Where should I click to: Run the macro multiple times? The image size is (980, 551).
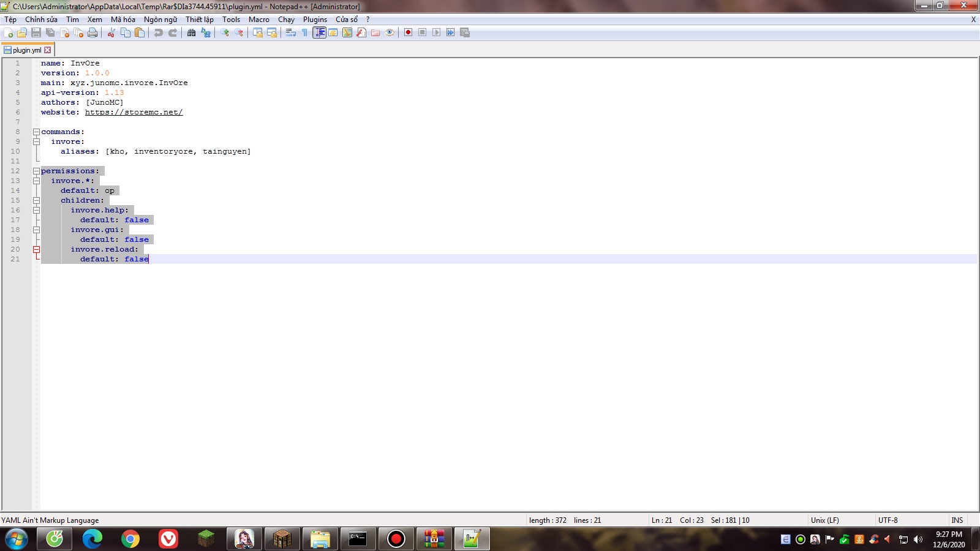coord(451,32)
